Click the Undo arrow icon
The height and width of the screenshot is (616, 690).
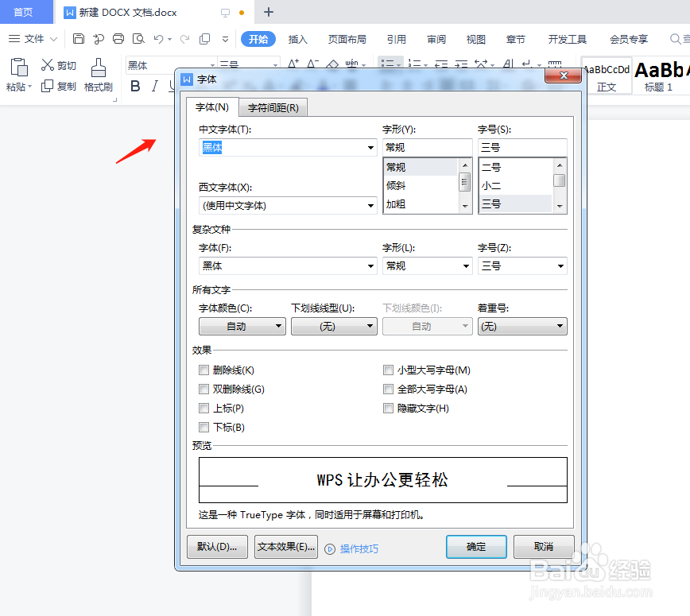pos(158,39)
